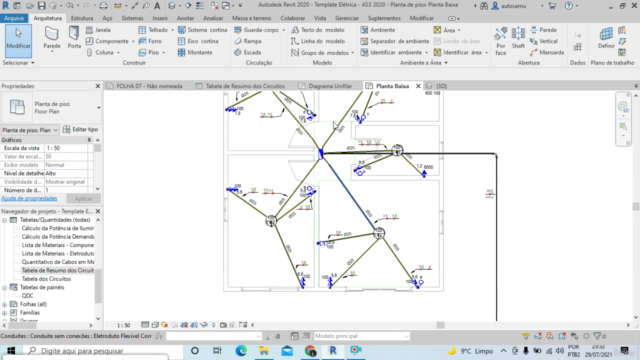This screenshot has width=640, height=360.
Task: Click the Parede opening tool in Abertura
Action: [543, 30]
